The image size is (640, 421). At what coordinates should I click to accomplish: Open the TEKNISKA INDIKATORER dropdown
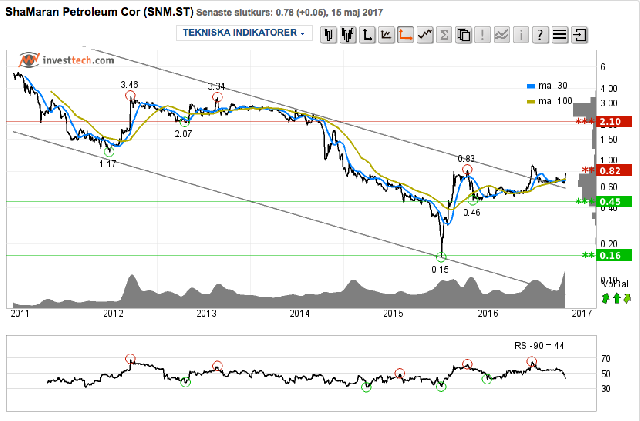244,33
